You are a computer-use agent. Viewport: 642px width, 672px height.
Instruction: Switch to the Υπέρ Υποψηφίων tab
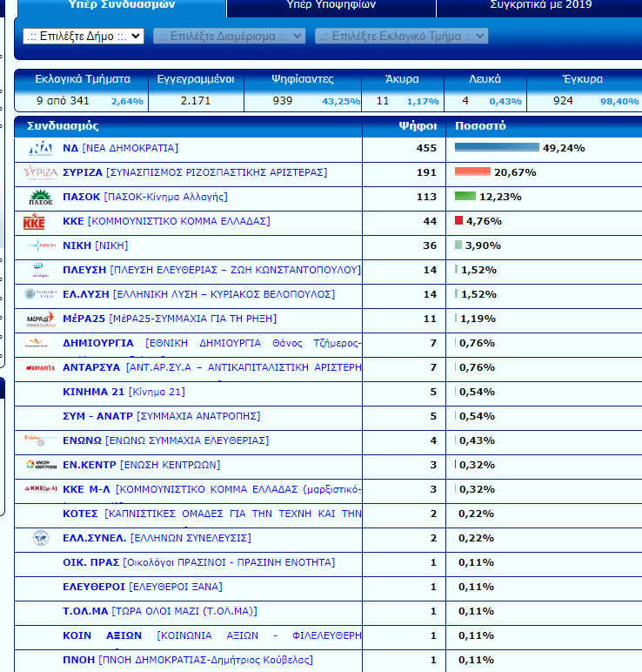(x=331, y=5)
